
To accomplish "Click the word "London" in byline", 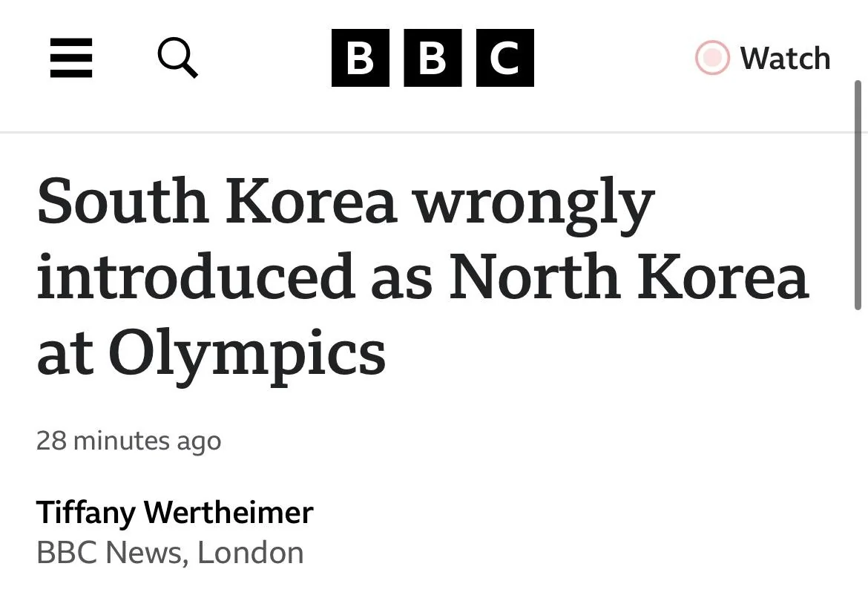I will 251,553.
